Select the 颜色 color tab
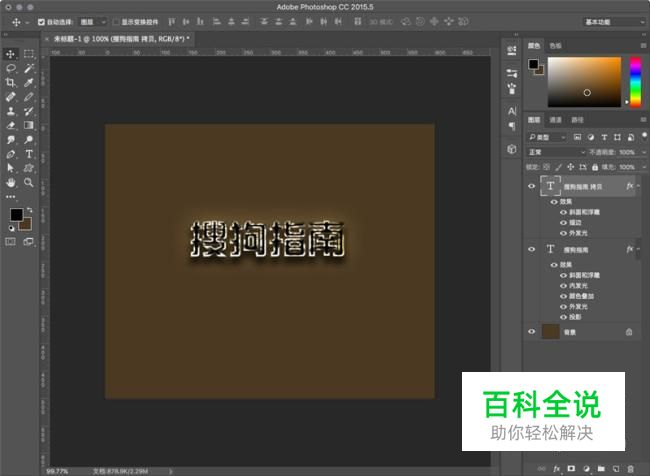The height and width of the screenshot is (476, 650). click(x=534, y=46)
